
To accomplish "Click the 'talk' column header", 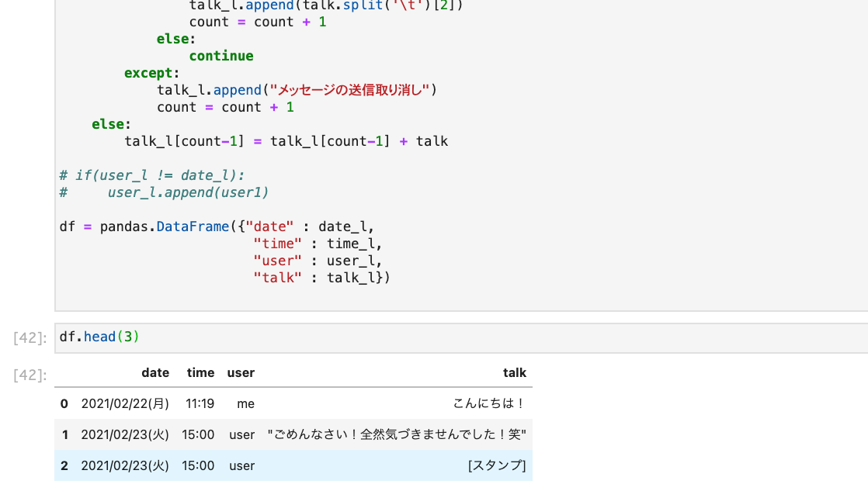I will pos(515,372).
